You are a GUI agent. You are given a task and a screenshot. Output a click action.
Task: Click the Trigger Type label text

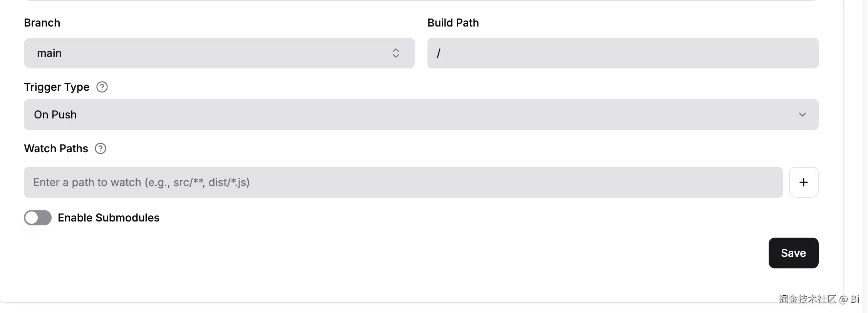[x=57, y=87]
